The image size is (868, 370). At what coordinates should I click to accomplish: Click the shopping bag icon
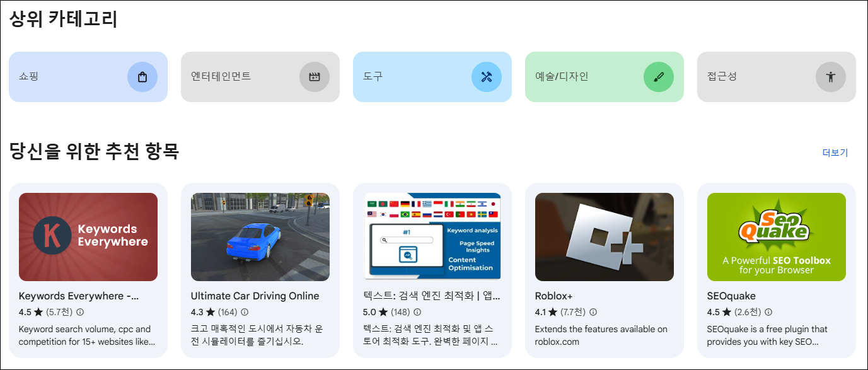[x=142, y=77]
